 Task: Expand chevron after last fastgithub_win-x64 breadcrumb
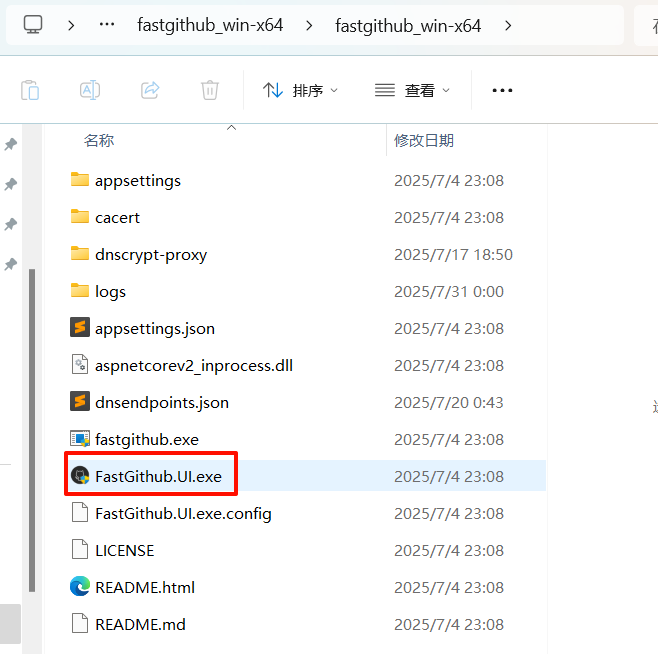tap(509, 25)
